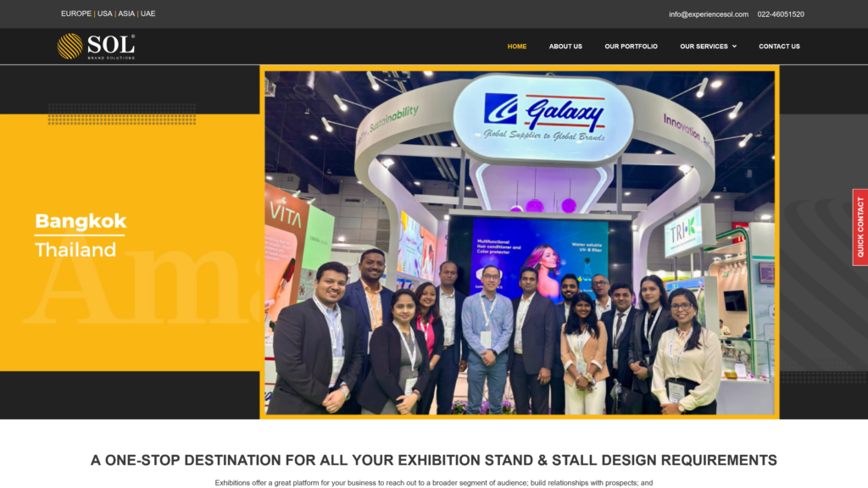This screenshot has width=868, height=488.
Task: Go to the About Us page
Action: (x=565, y=47)
